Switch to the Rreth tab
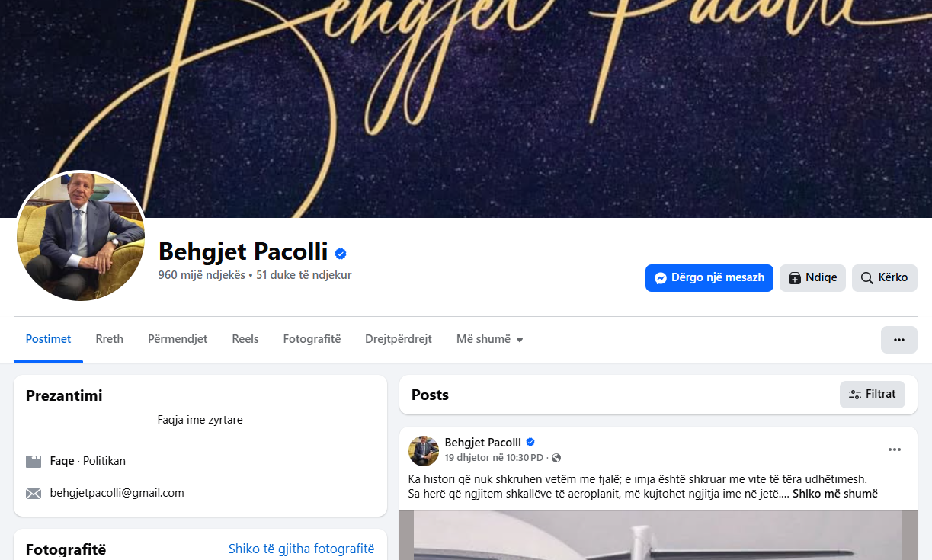 [x=110, y=339]
